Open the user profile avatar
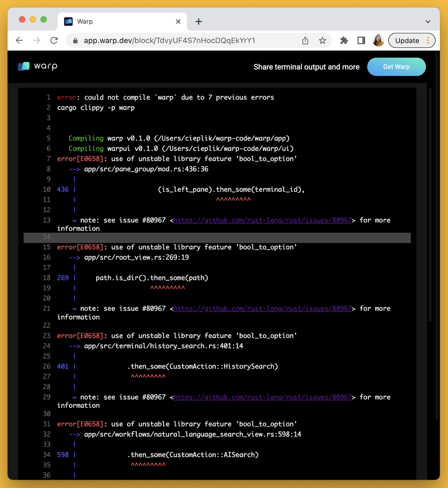The width and height of the screenshot is (448, 488). (x=378, y=41)
